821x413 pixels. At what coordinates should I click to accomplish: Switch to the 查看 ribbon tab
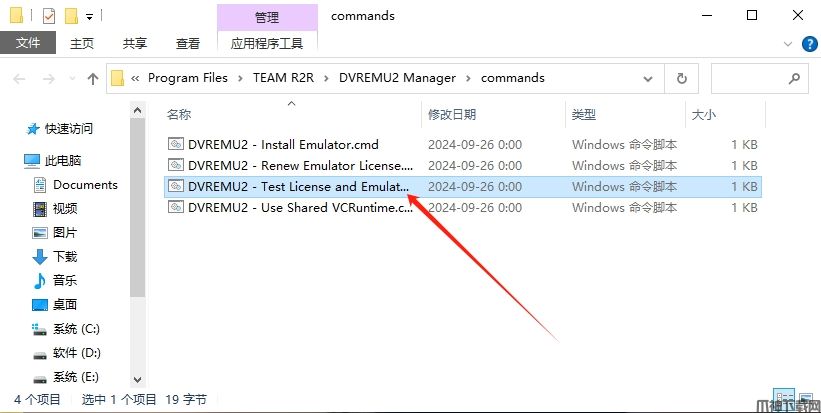(187, 43)
